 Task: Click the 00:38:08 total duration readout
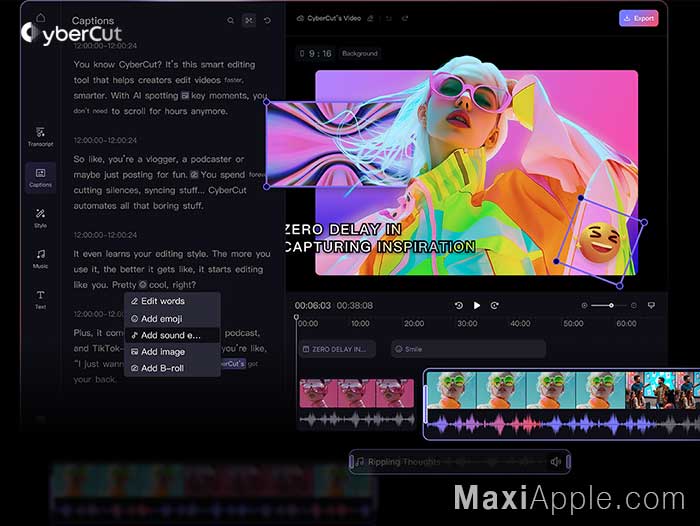(354, 306)
